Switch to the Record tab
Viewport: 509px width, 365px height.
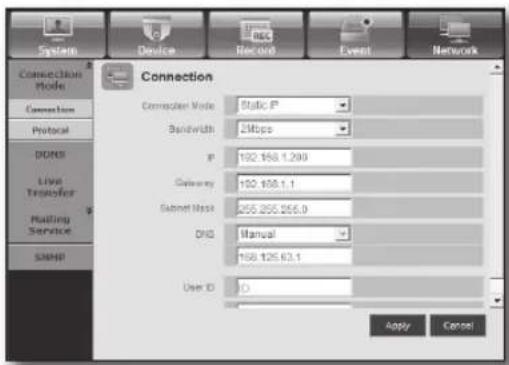(x=256, y=35)
